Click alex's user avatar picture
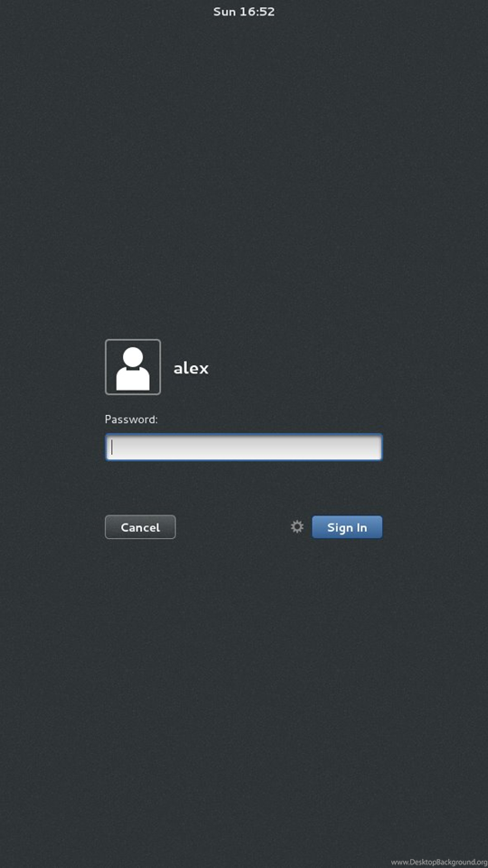 coord(133,367)
